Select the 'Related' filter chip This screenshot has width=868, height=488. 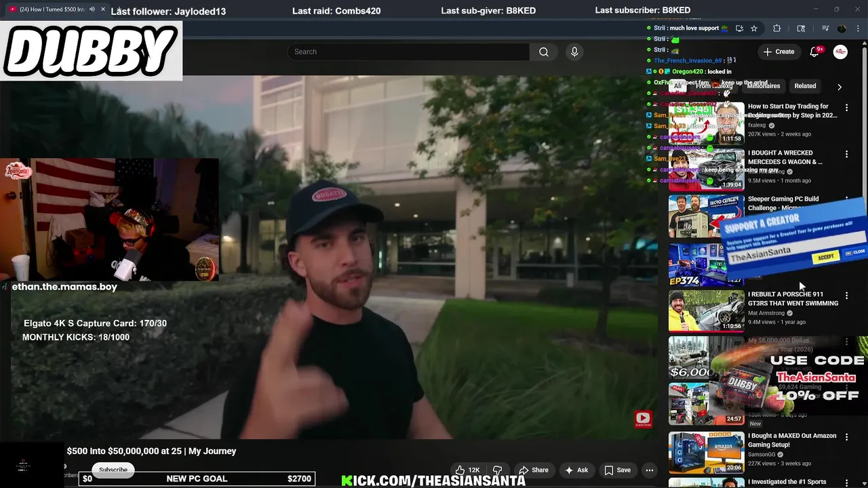pos(805,86)
